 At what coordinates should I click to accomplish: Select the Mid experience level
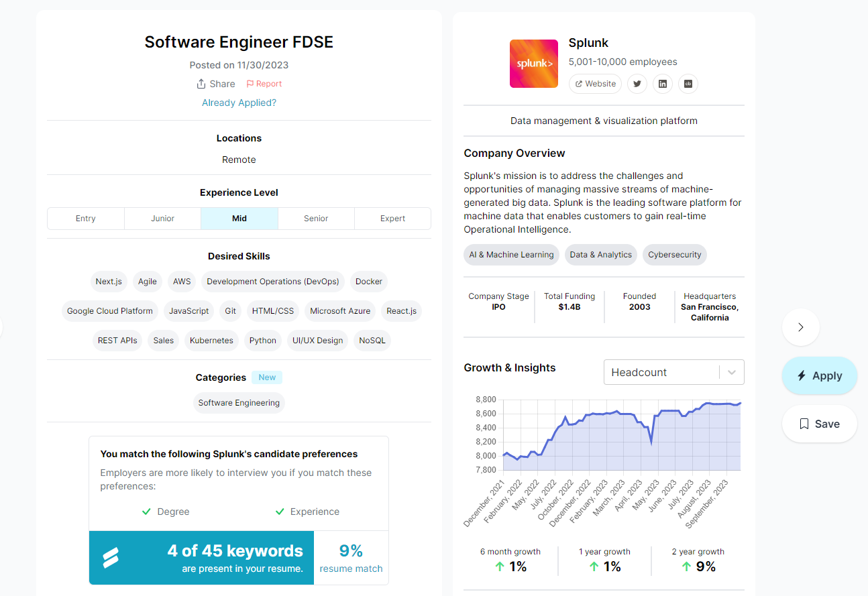tap(239, 218)
